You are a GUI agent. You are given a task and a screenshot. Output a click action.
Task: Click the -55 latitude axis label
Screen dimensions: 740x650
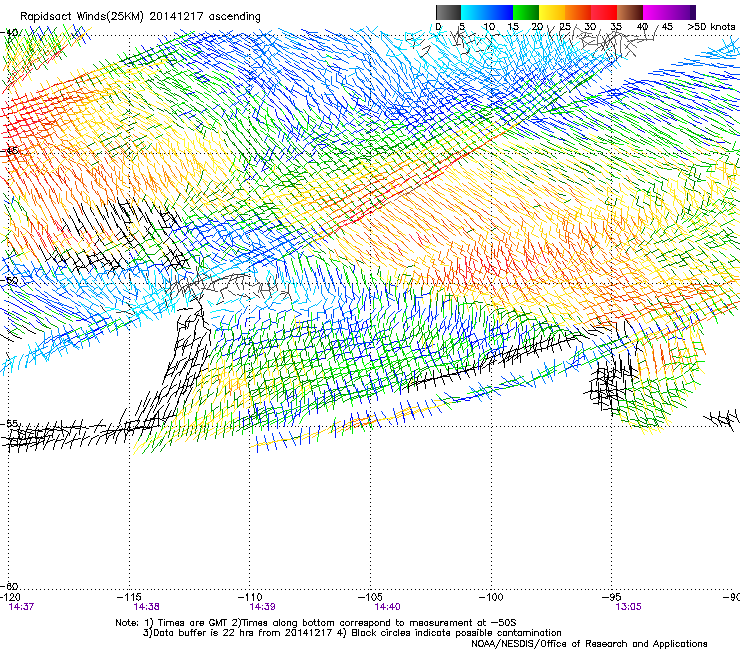10,423
